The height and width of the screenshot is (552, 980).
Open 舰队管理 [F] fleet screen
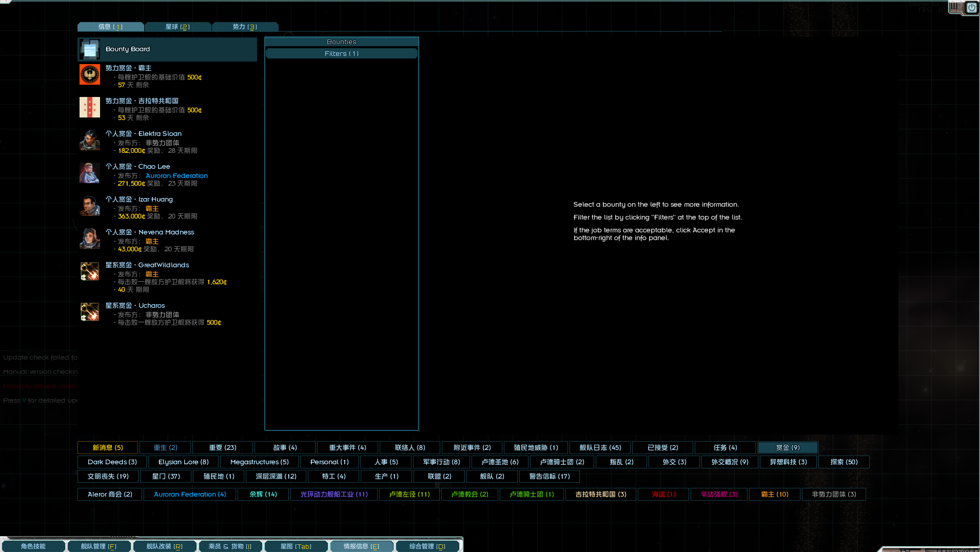[x=99, y=546]
